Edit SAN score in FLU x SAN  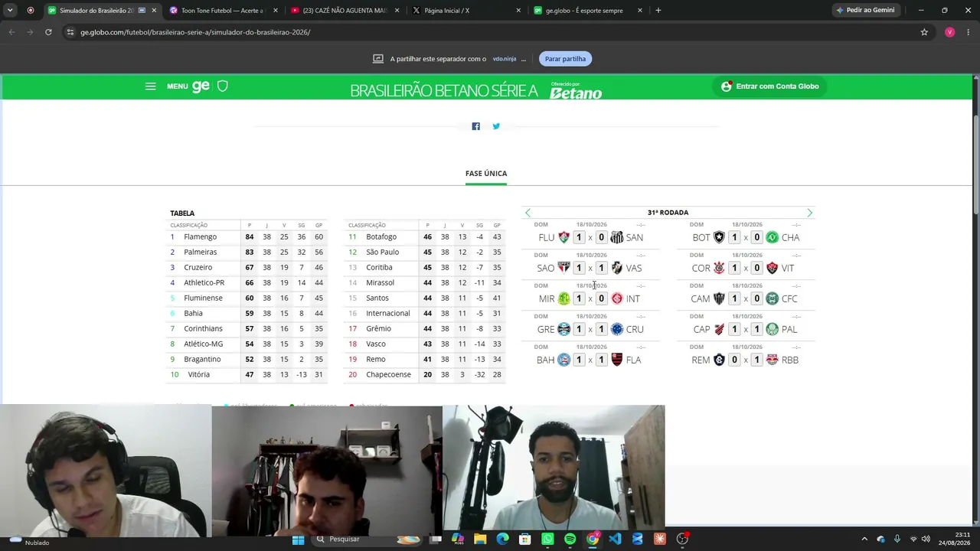[601, 237]
